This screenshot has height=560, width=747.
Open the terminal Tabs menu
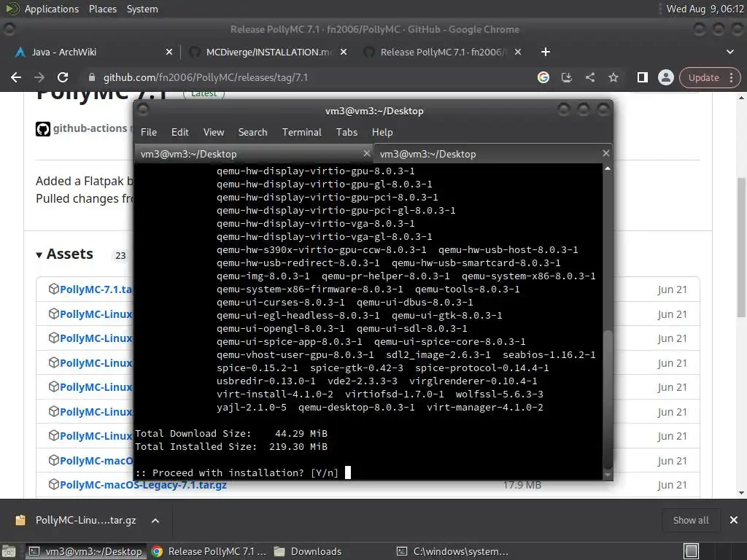(347, 133)
